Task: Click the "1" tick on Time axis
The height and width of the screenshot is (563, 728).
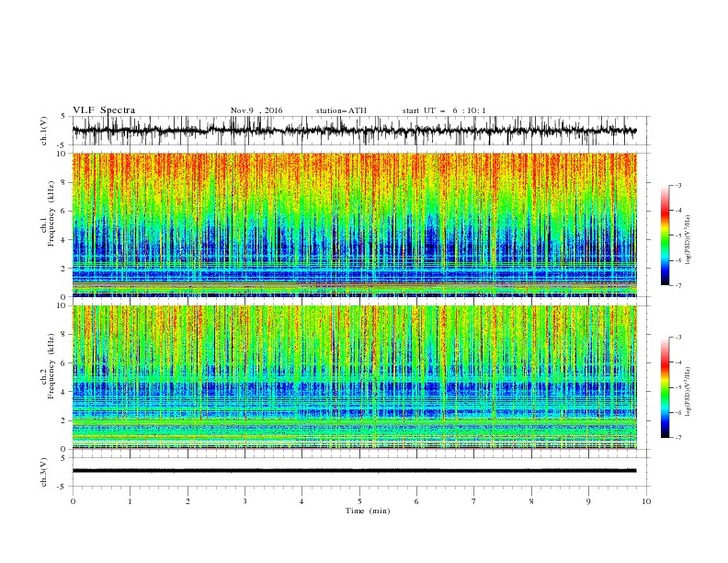Action: click(x=130, y=501)
